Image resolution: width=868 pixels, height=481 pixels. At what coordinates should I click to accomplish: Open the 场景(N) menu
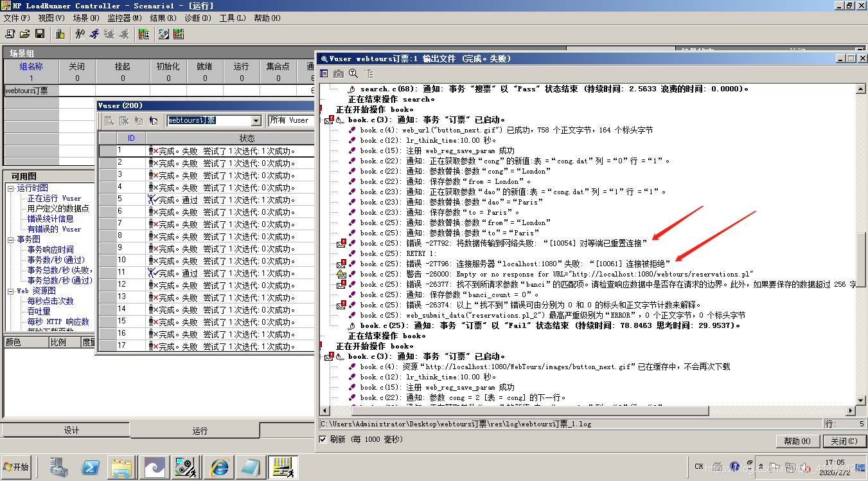(x=86, y=18)
